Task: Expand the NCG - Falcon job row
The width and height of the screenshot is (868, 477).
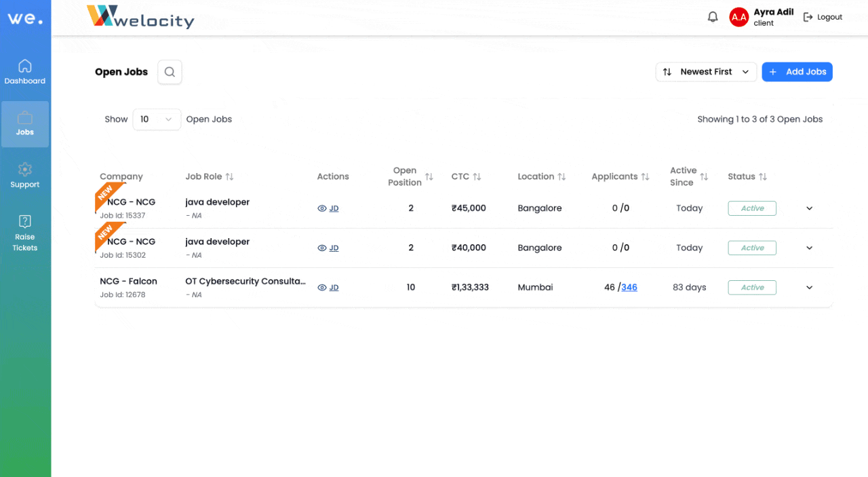Action: [809, 288]
